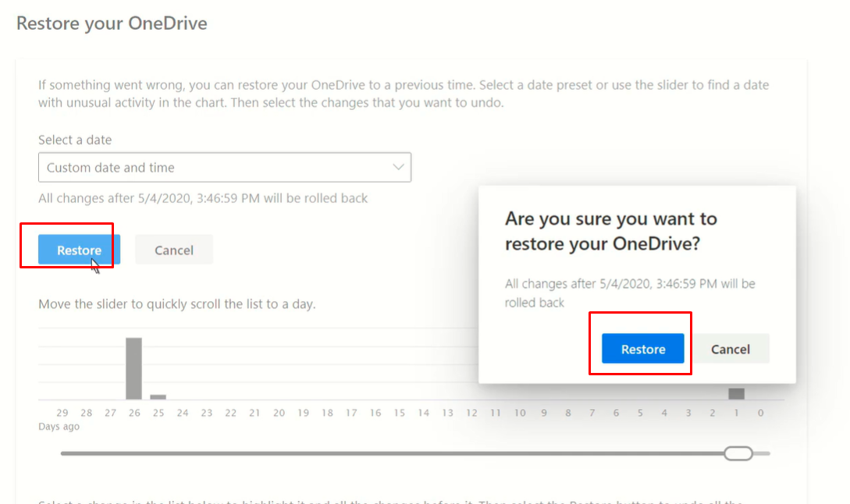
Task: Expand the Select a date chevron arrow
Action: tap(398, 168)
